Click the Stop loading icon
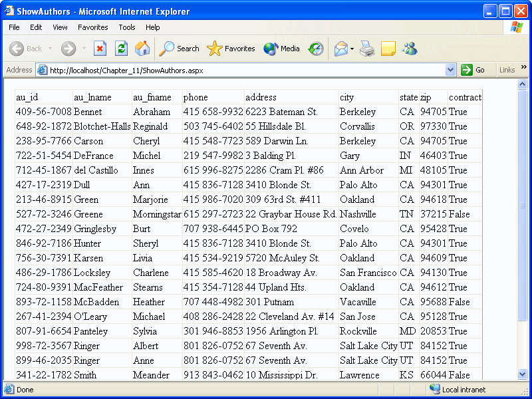Viewport: 532px width, 399px height. tap(100, 49)
